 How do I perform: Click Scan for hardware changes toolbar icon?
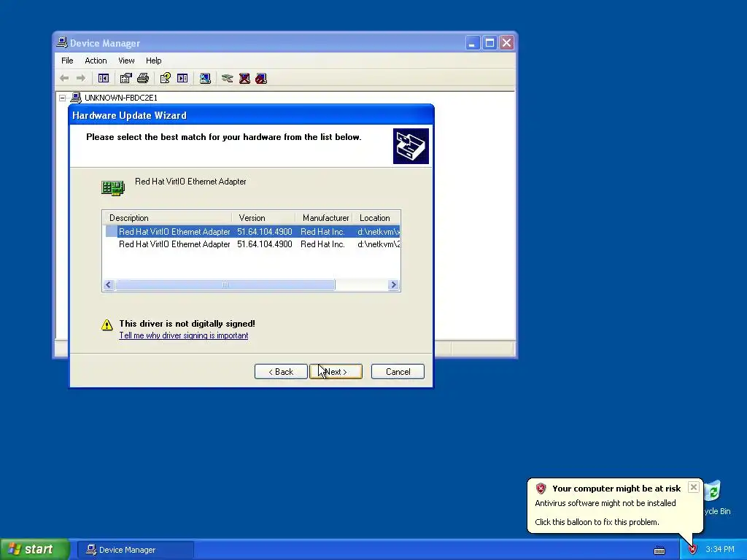click(205, 78)
